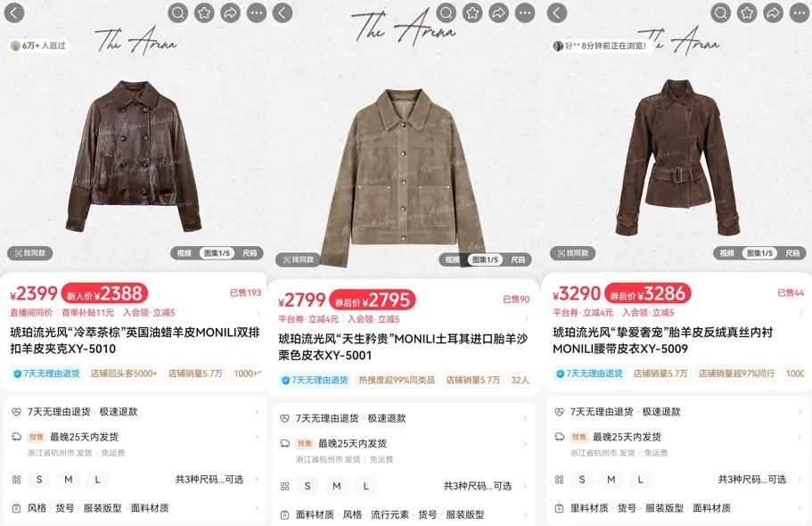
Task: Select size M for the XY-5001 suede jacket
Action: click(337, 486)
